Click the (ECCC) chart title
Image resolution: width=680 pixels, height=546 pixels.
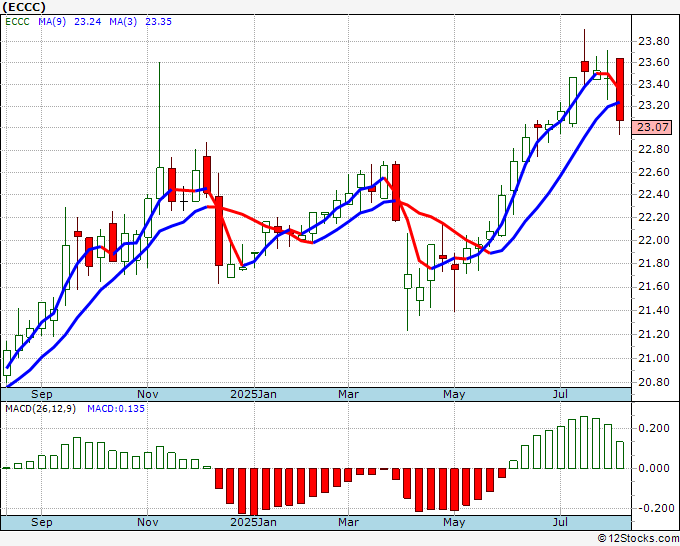(x=24, y=7)
